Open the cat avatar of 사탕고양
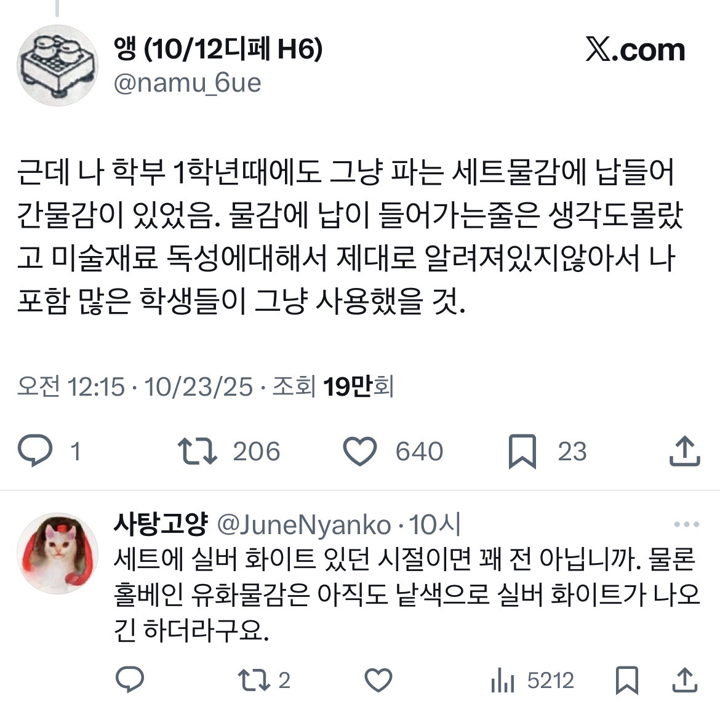Image resolution: width=720 pixels, height=728 pixels. (x=58, y=553)
